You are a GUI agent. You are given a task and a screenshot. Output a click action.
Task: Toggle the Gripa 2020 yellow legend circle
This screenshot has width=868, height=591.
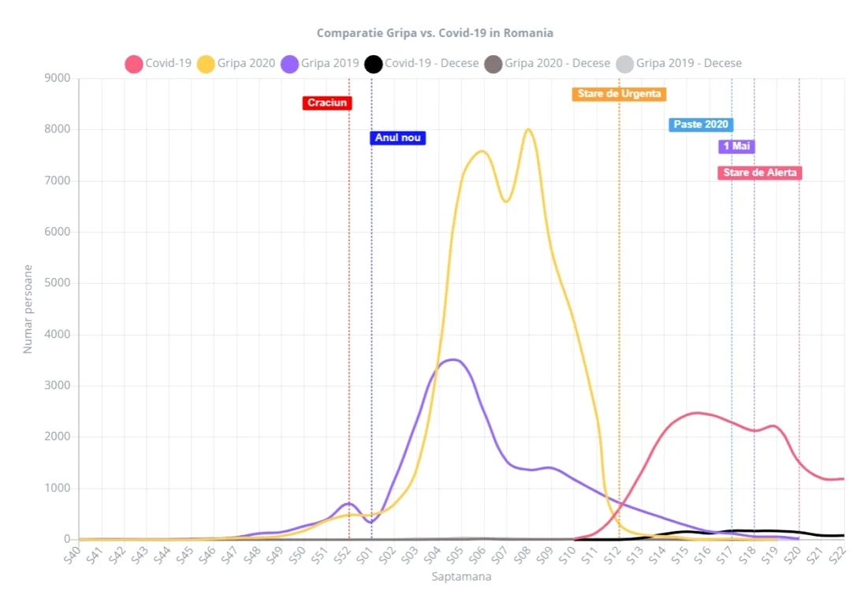[x=206, y=64]
